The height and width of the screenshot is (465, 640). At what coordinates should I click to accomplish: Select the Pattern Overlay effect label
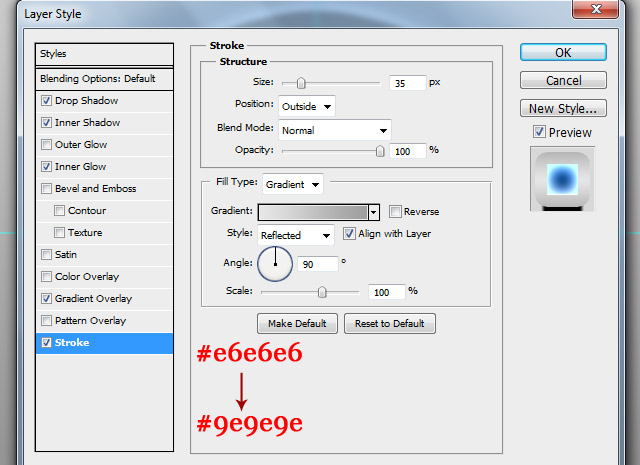(90, 321)
